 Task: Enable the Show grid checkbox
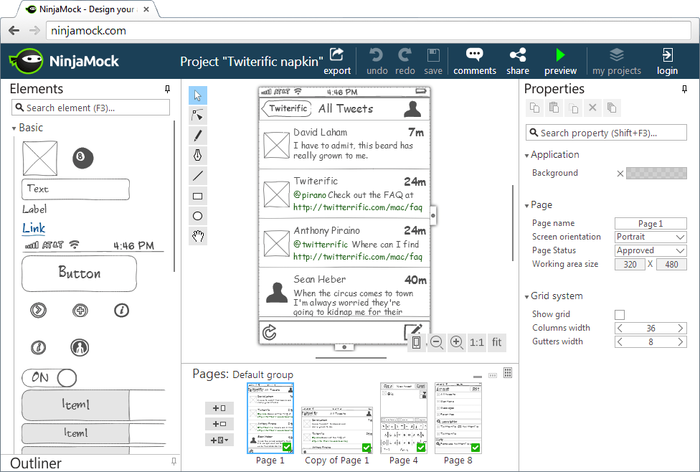click(x=620, y=315)
